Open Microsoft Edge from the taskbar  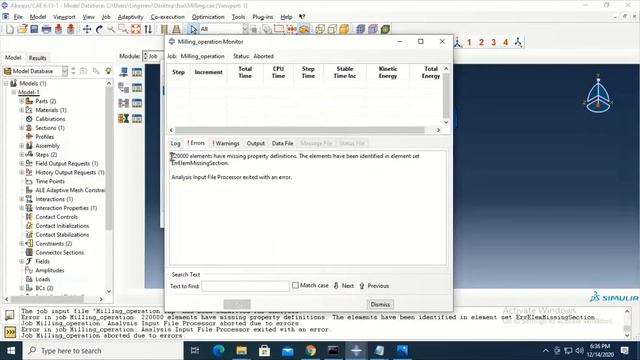[218, 350]
